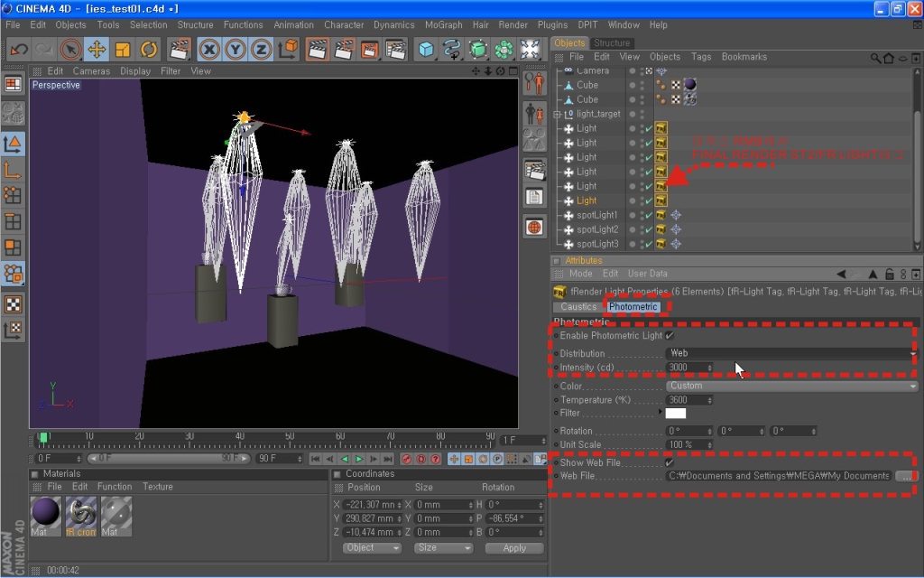Screen dimensions: 924x578
Task: Click the Unit Scale spinner arrows
Action: 709,444
